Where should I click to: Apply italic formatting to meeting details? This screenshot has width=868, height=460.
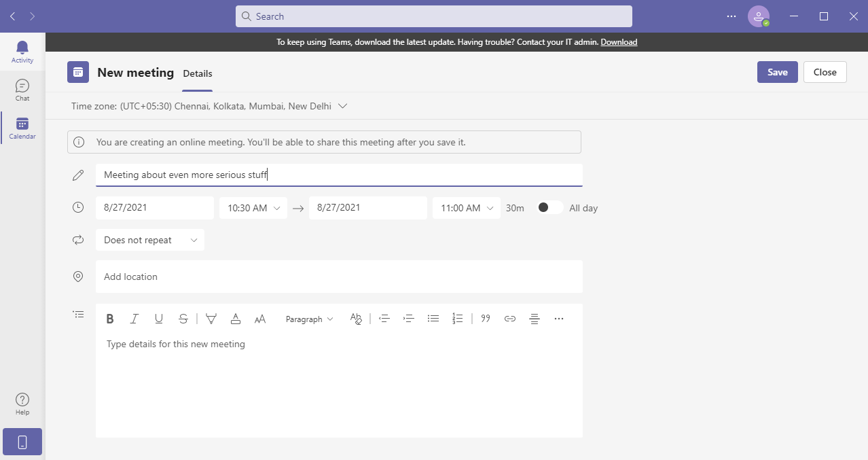tap(134, 319)
